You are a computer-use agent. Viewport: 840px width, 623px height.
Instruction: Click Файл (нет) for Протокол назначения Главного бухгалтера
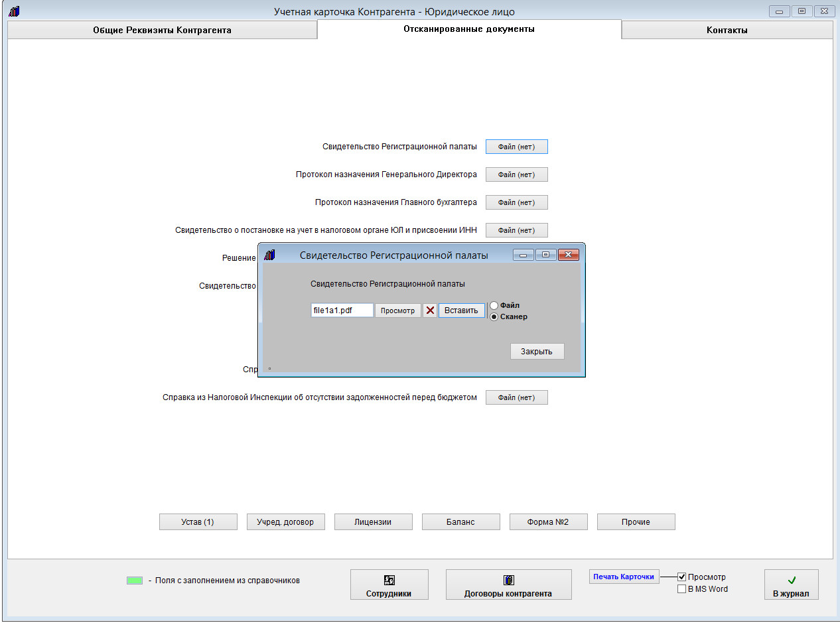point(517,202)
